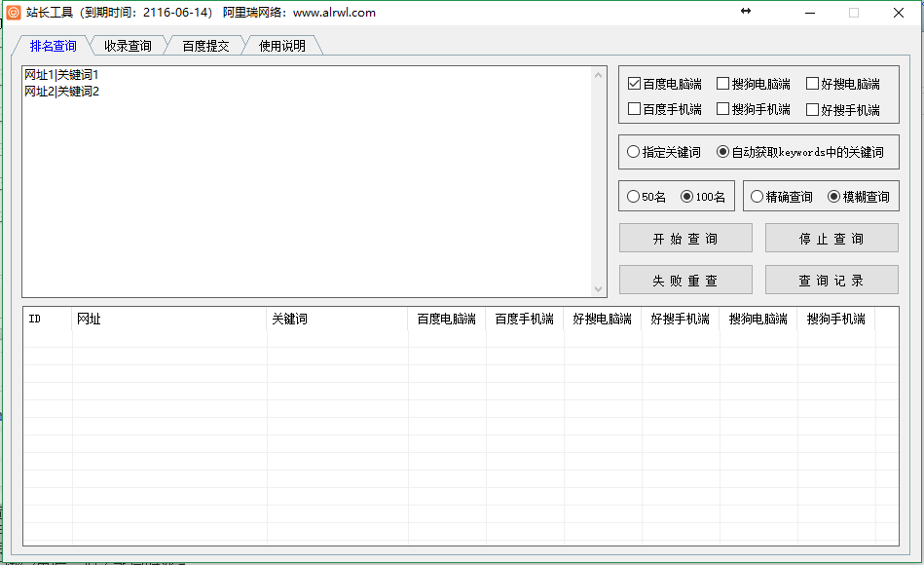Switch to the 收录查询 tab

[x=128, y=46]
